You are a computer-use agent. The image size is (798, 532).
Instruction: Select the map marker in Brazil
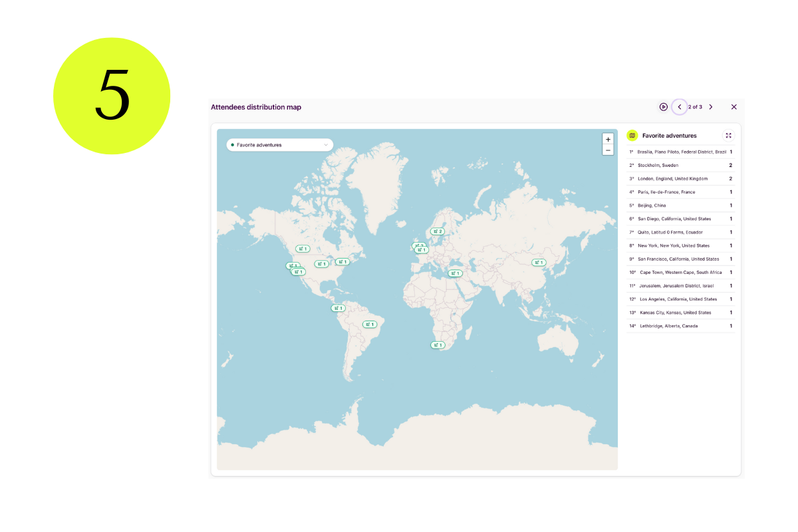click(370, 325)
